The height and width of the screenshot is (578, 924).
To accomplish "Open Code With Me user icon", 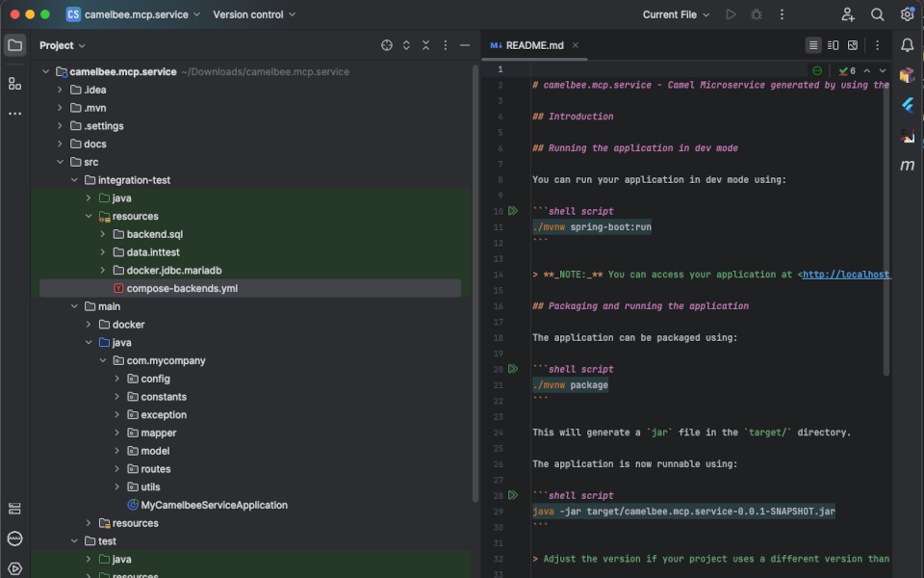I will (x=847, y=14).
